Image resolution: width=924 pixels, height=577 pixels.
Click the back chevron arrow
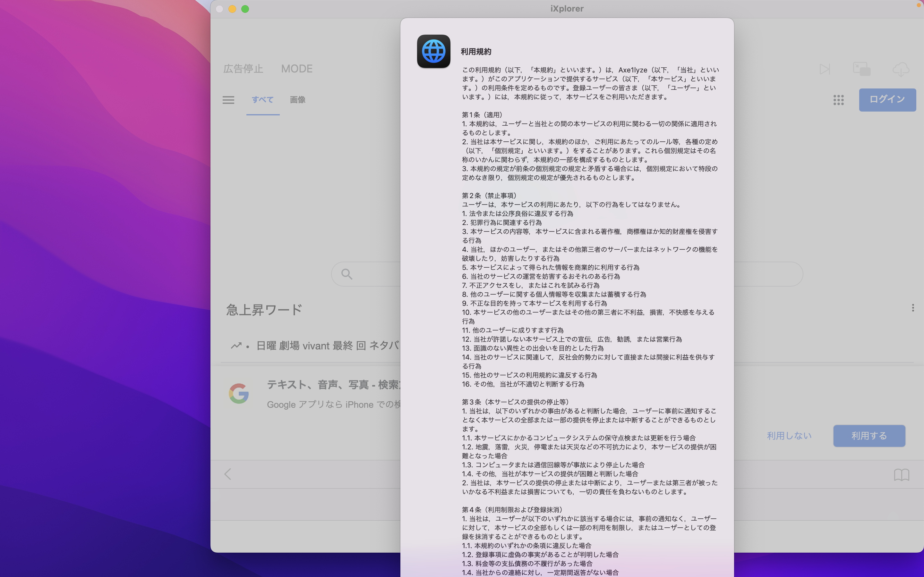[228, 474]
